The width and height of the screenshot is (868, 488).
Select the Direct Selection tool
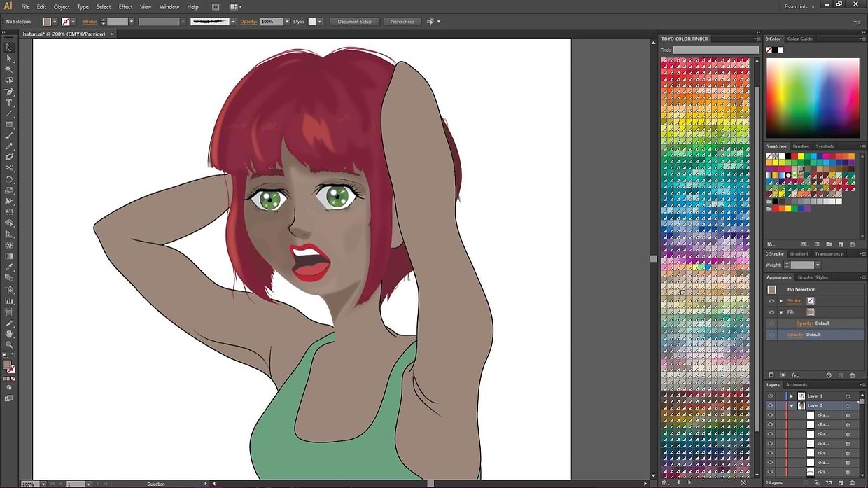[x=9, y=58]
